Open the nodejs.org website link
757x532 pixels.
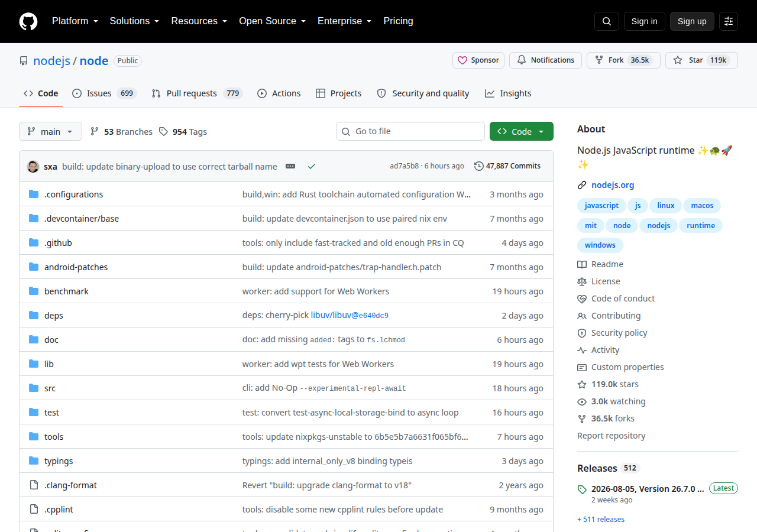[x=613, y=185]
